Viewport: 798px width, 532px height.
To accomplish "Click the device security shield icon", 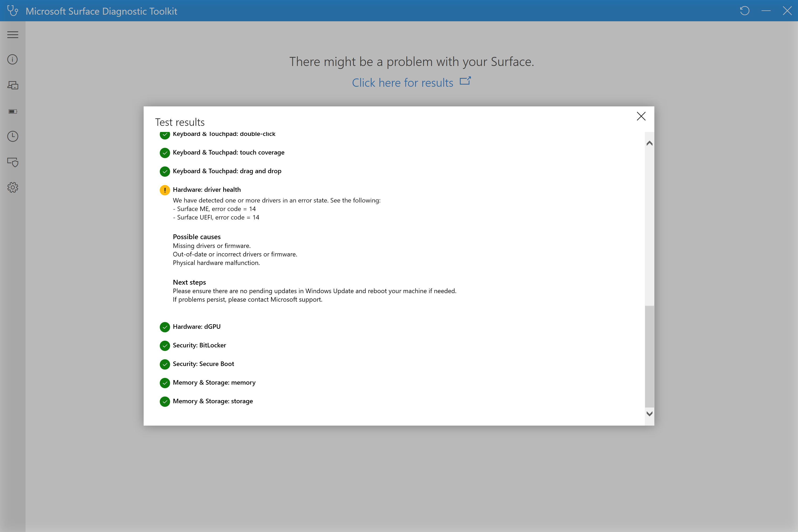I will coord(13,162).
